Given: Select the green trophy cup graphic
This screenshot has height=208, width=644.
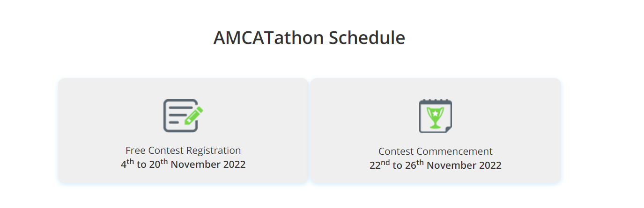Looking at the screenshot, I should point(436,117).
